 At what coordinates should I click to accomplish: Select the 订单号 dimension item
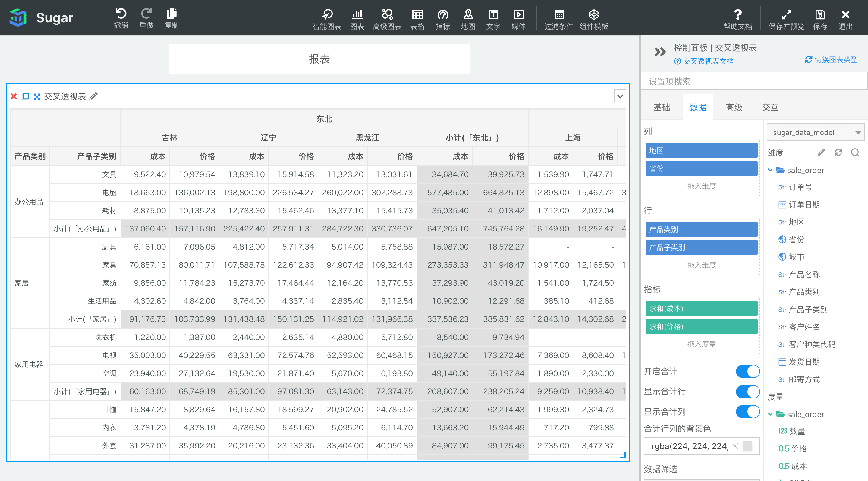[x=795, y=187]
